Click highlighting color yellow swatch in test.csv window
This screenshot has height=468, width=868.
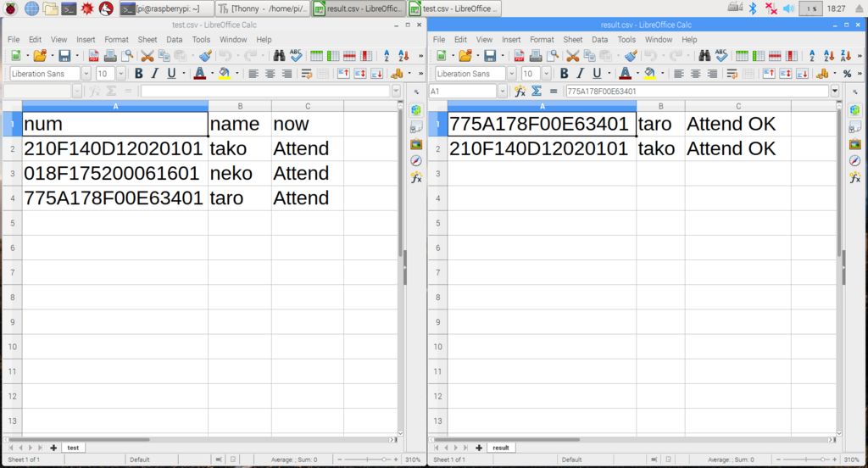pyautogui.click(x=224, y=74)
